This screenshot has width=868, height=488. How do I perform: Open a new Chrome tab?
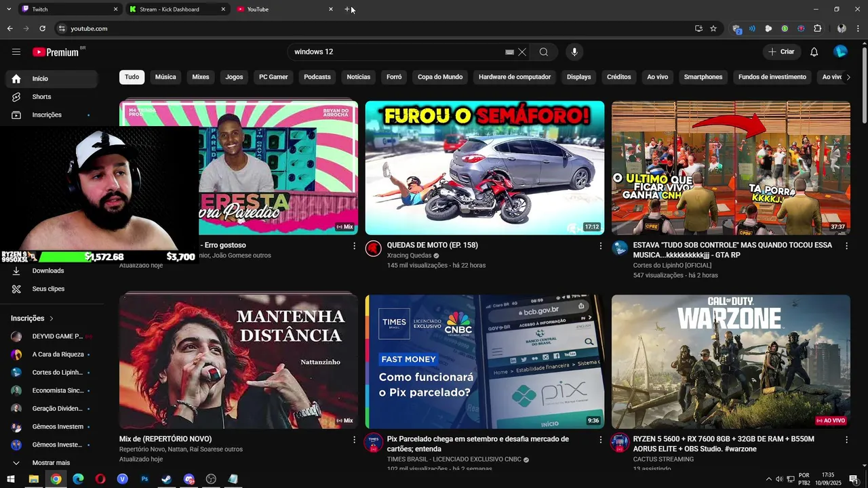point(347,9)
